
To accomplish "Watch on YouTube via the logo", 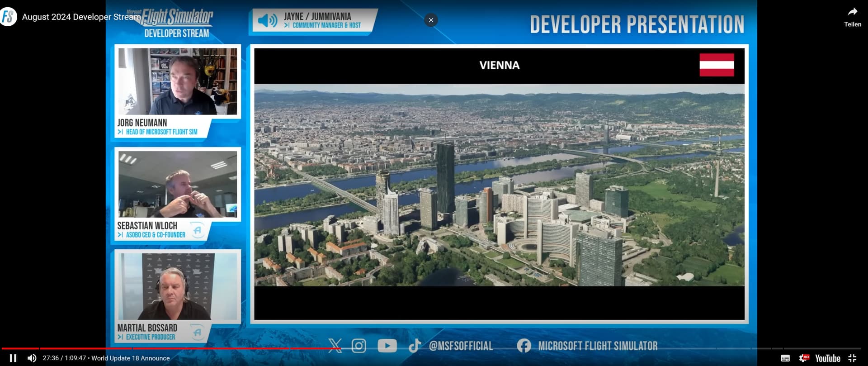I will coord(827,358).
